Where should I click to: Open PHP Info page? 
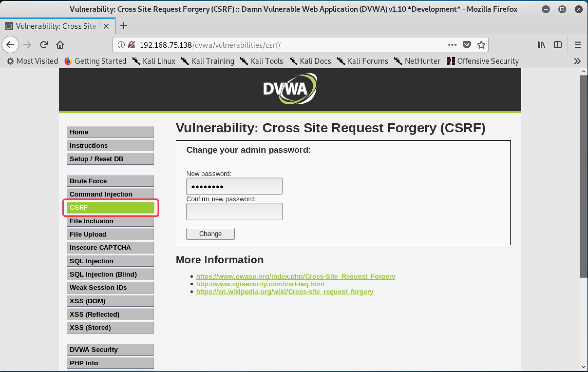tap(110, 363)
